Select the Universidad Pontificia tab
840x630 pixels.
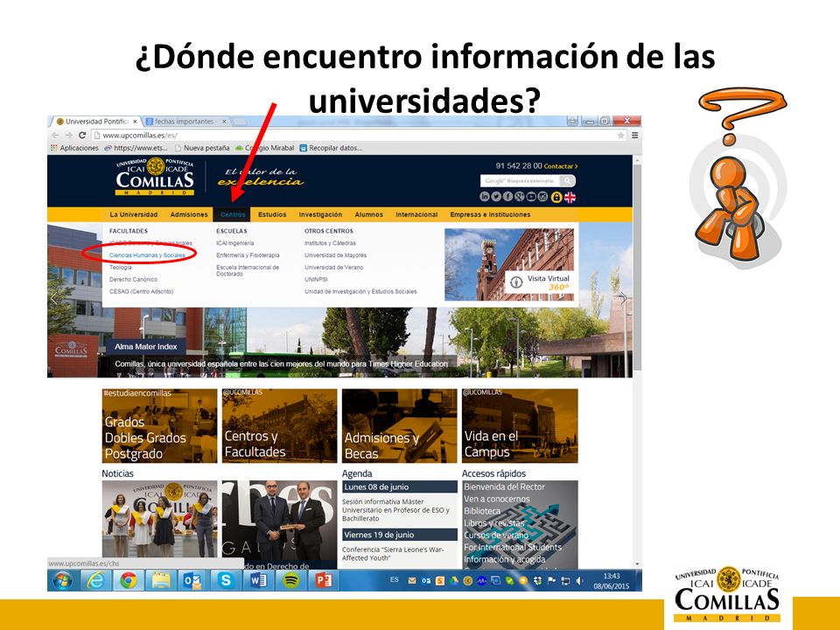[96, 122]
